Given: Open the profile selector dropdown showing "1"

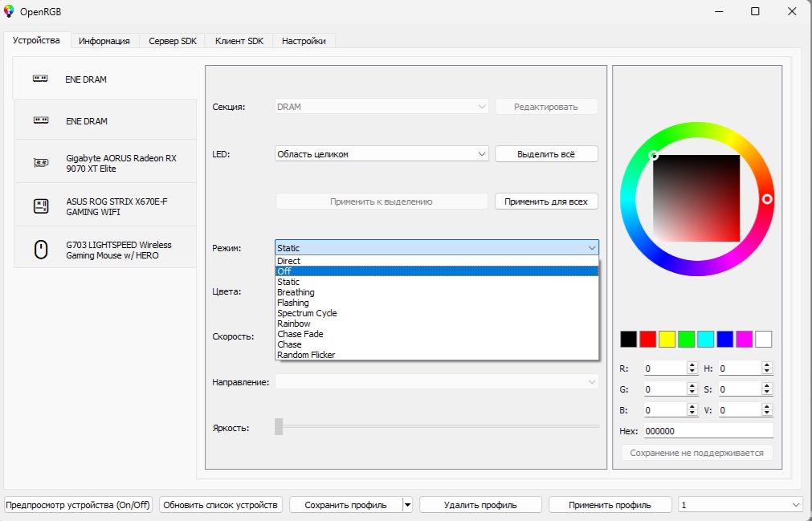Looking at the screenshot, I should pos(739,504).
